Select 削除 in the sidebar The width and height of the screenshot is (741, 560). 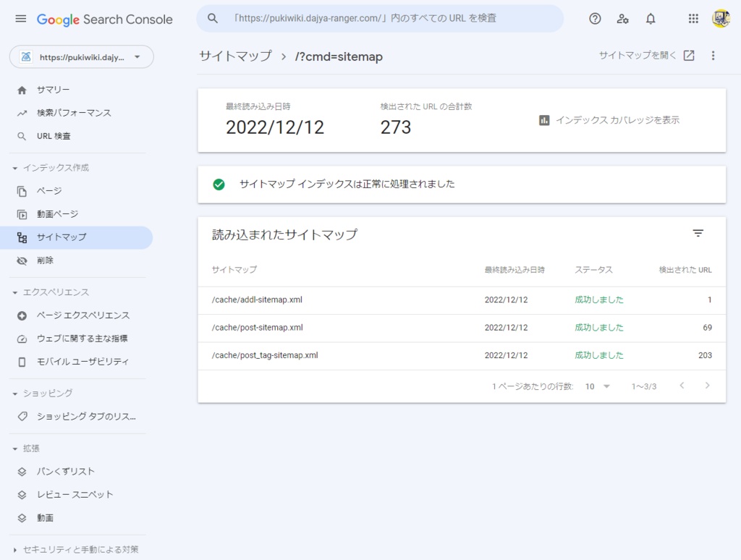point(45,260)
